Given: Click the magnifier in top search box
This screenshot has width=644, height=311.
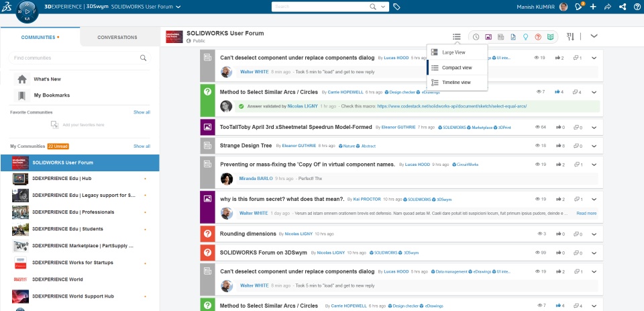Looking at the screenshot, I should [373, 7].
